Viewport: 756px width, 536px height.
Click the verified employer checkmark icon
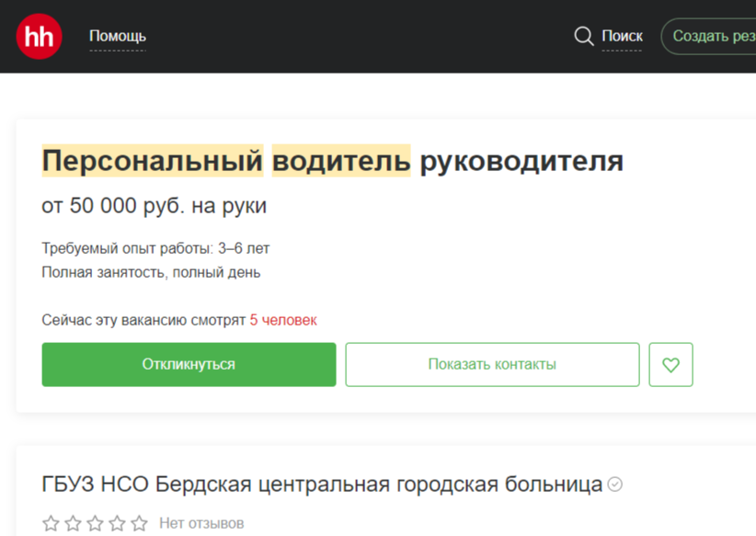(x=614, y=484)
